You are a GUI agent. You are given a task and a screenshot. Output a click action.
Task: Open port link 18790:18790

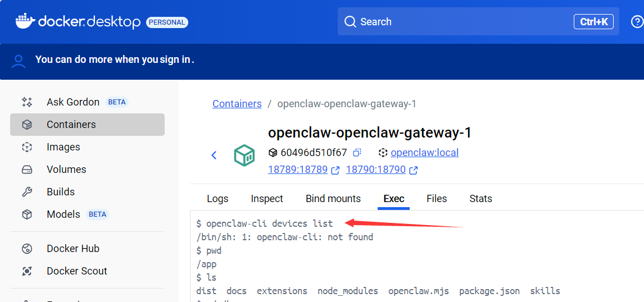(376, 170)
